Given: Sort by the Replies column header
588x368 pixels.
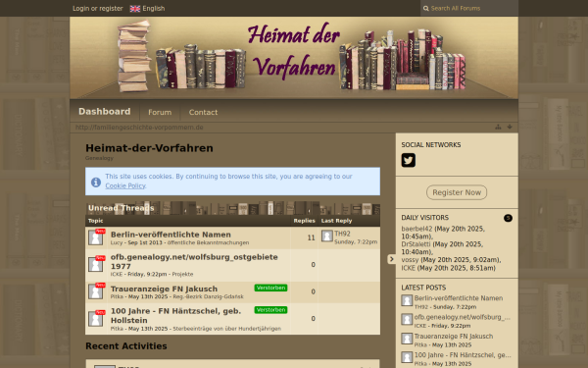Looking at the screenshot, I should [304, 221].
